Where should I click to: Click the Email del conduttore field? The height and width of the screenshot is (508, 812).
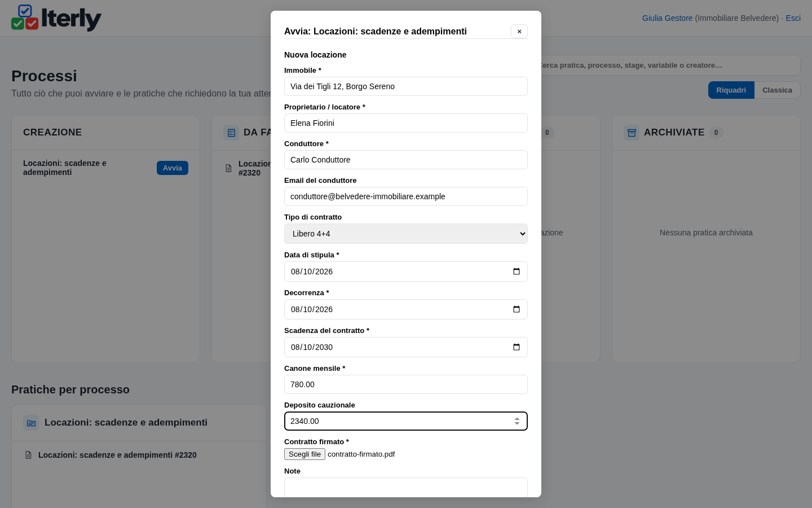point(406,196)
